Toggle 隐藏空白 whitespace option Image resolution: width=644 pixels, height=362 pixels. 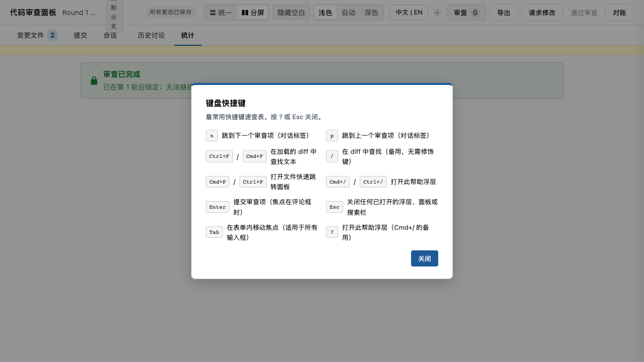click(x=291, y=13)
